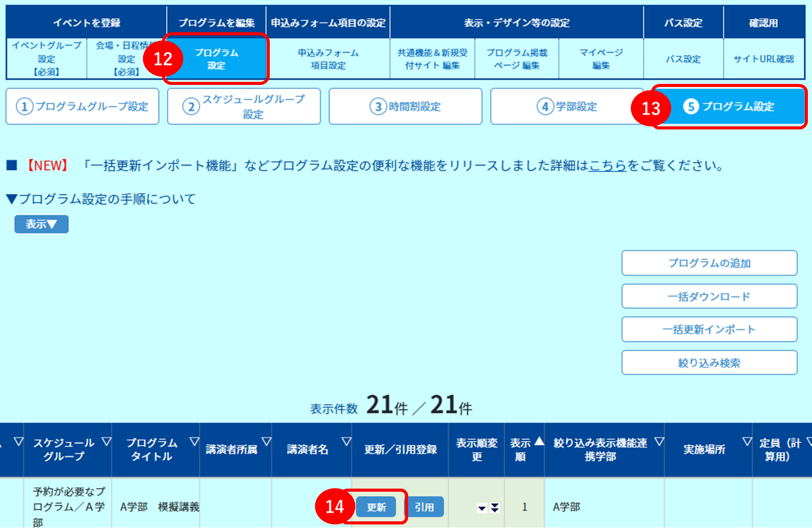Open filter for 講演者名 column
812x528 pixels.
pos(347,442)
